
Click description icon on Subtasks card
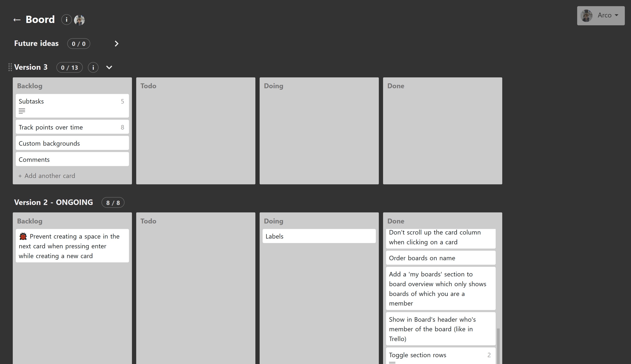(22, 111)
